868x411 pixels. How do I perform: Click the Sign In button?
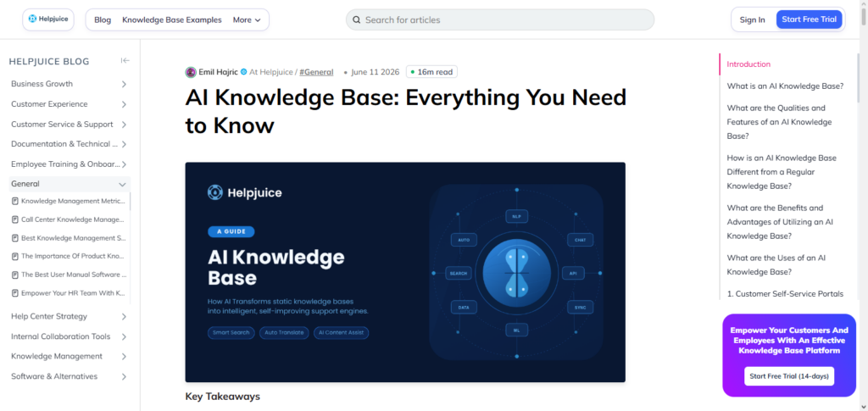[x=753, y=19]
